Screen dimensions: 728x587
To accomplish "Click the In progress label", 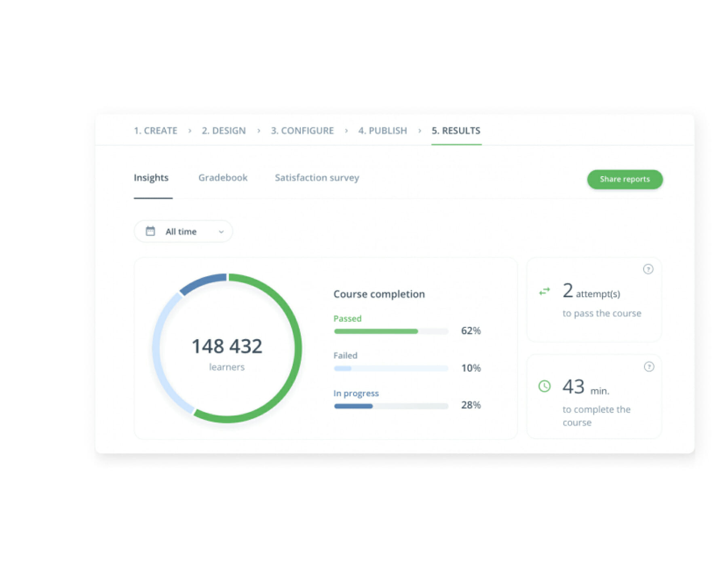I will click(356, 393).
